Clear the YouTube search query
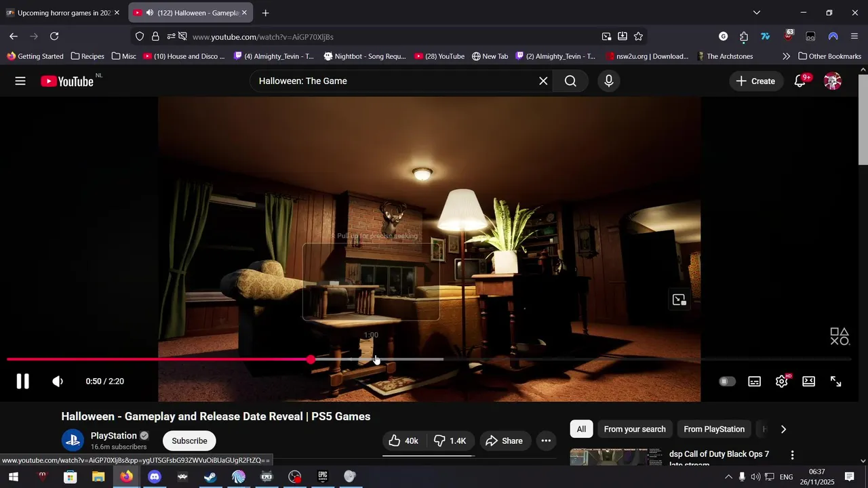Image resolution: width=868 pixels, height=488 pixels. point(543,81)
